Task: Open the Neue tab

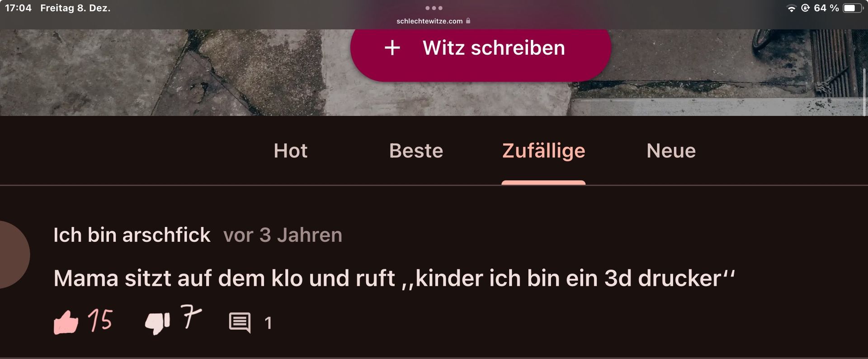Action: [671, 151]
